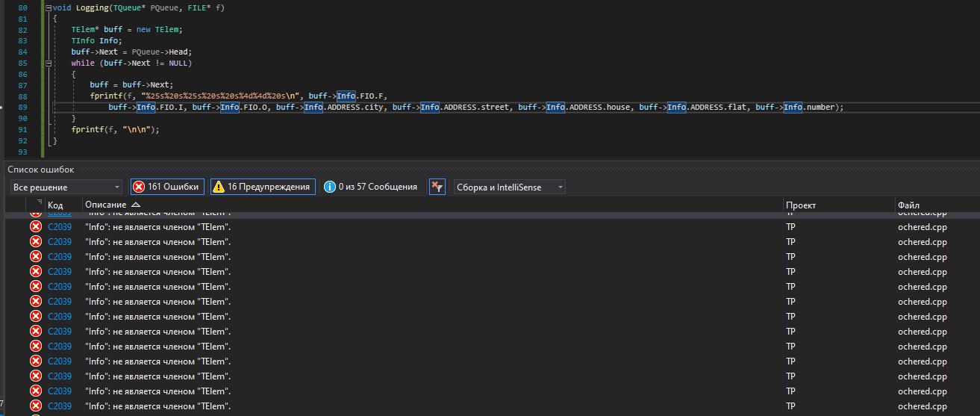Image resolution: width=980 pixels, height=416 pixels.
Task: Toggle the 161 Ошибки filter
Action: (x=166, y=187)
